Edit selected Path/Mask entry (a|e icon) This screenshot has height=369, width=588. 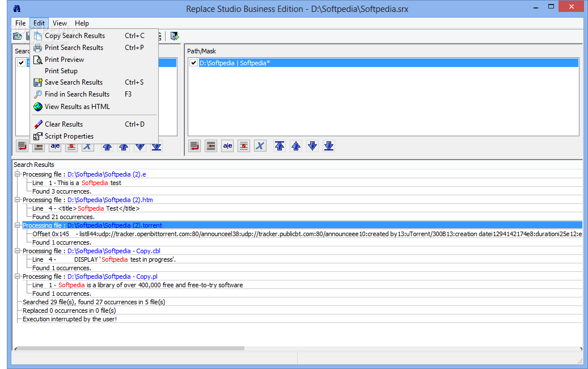click(227, 146)
